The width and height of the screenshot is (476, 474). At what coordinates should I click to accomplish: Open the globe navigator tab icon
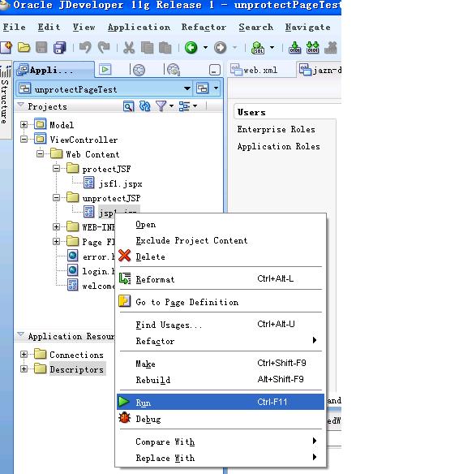tap(139, 70)
